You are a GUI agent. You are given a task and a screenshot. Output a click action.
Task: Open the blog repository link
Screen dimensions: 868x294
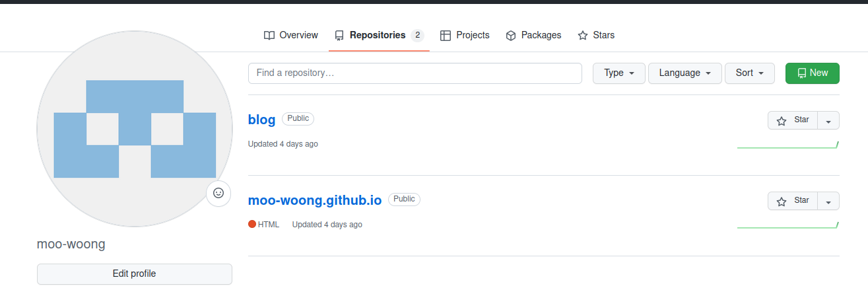(x=261, y=120)
